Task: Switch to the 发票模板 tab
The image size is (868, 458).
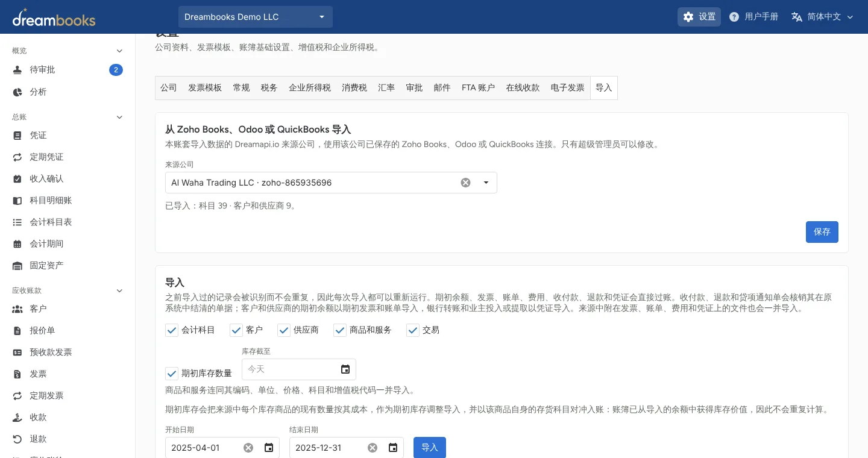Action: 205,88
